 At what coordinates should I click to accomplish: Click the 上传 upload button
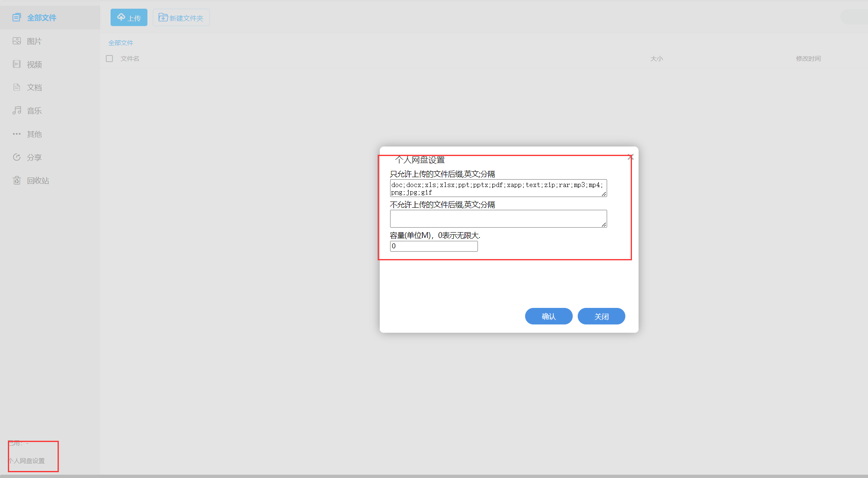point(129,18)
